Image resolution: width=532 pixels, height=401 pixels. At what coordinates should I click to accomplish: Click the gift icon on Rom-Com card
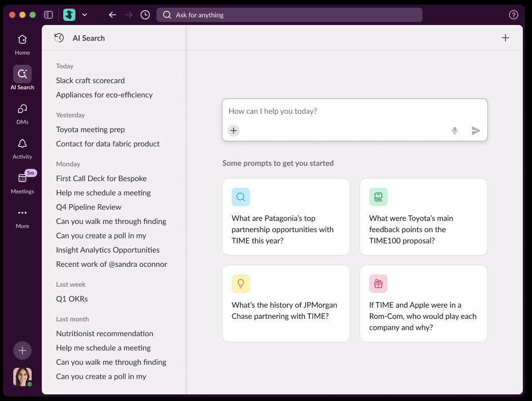point(378,284)
